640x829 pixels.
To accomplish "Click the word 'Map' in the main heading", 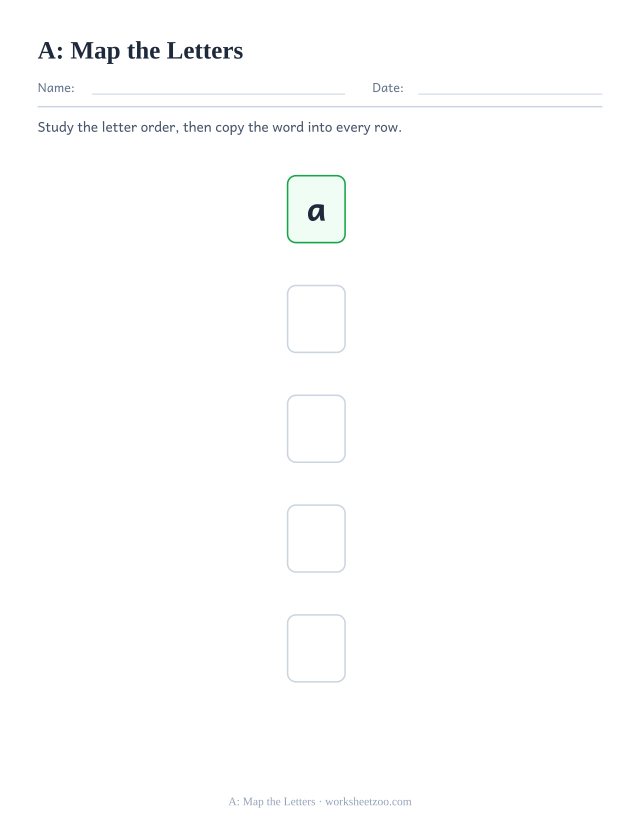I will pos(95,52).
